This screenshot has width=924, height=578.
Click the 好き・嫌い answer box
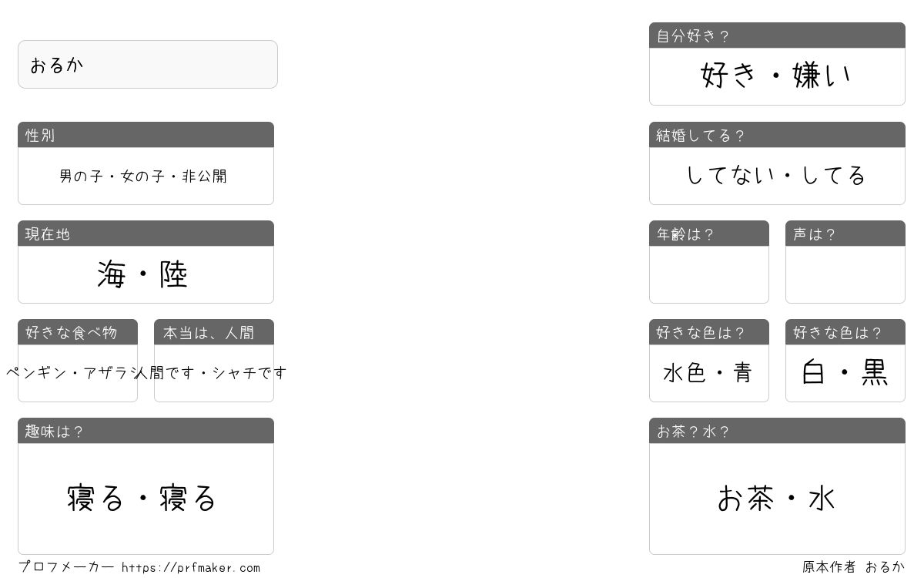(x=777, y=76)
